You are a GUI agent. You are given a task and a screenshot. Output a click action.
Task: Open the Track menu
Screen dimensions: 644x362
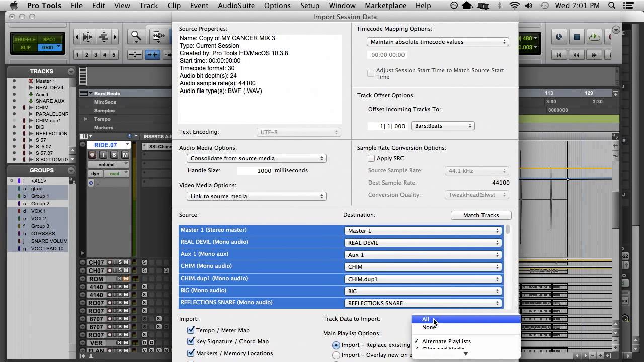(148, 6)
